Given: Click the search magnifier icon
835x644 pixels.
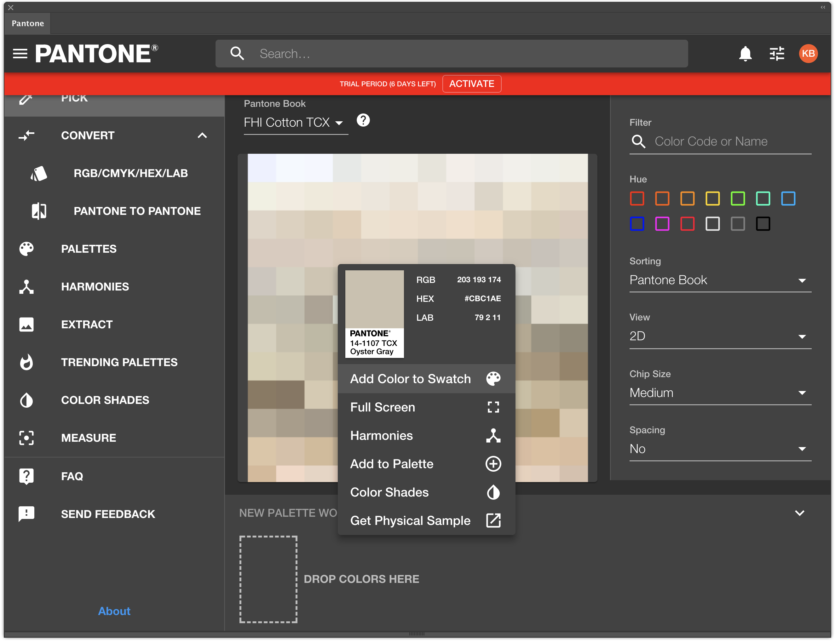Looking at the screenshot, I should [237, 54].
